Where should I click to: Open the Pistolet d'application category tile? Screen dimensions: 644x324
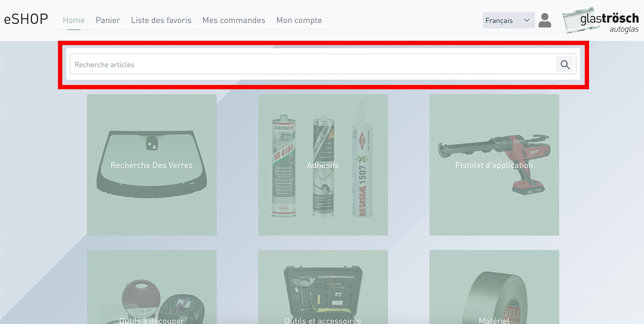click(x=494, y=165)
